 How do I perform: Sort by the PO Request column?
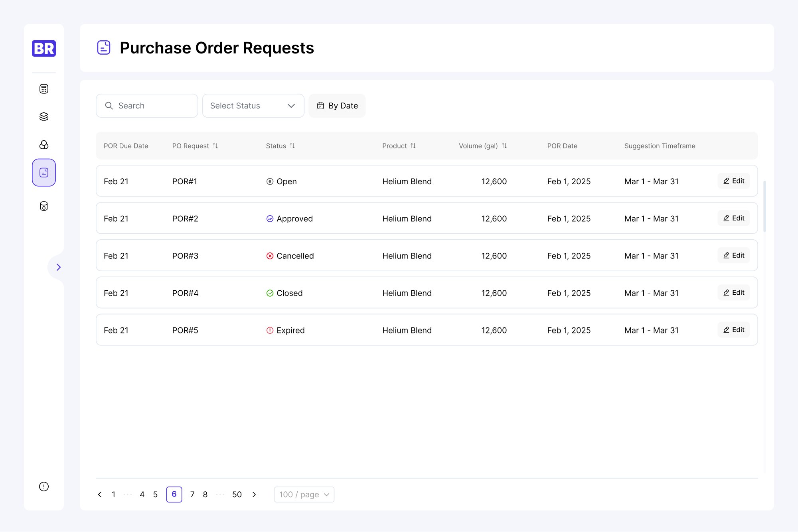[x=215, y=146]
